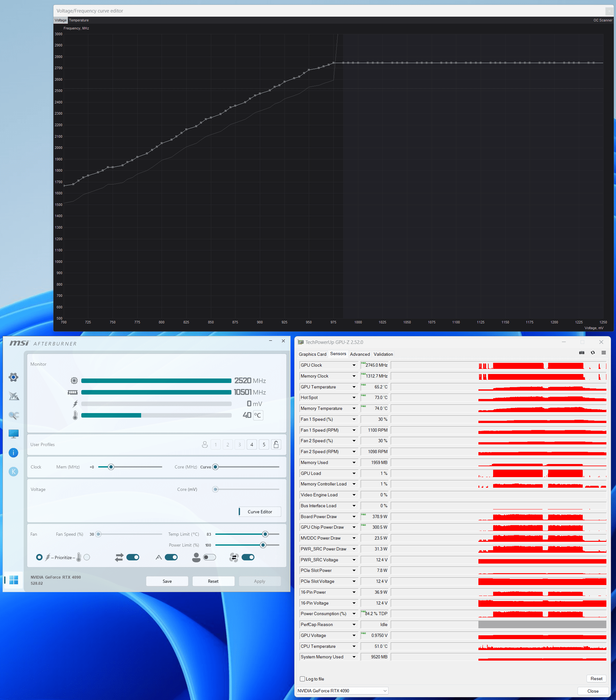
Task: Load user profile 5
Action: coord(264,444)
